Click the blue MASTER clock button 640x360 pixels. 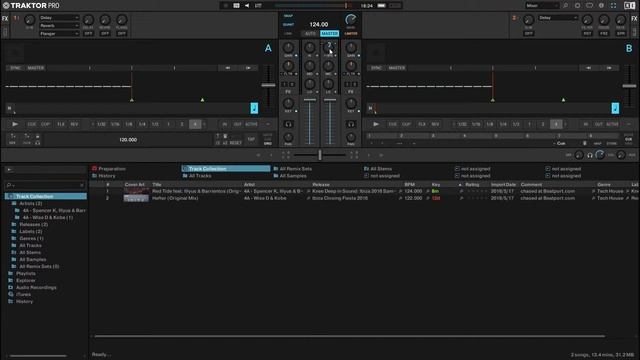[329, 33]
